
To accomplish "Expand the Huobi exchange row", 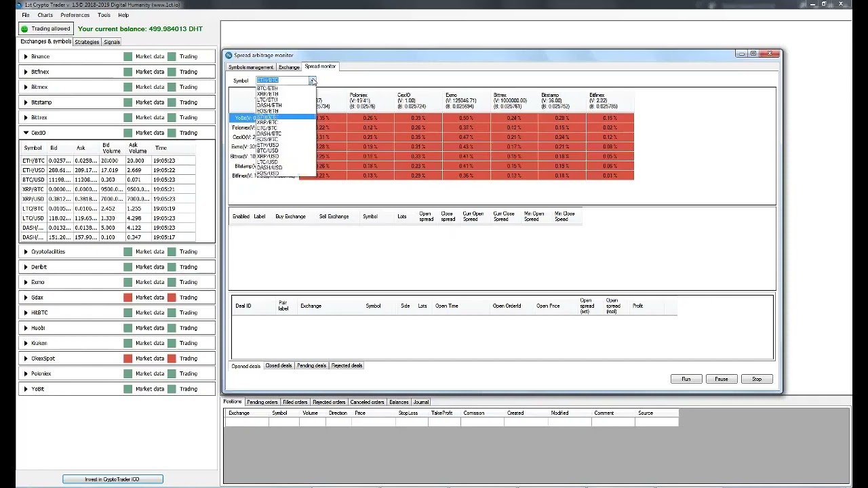I will (x=26, y=328).
